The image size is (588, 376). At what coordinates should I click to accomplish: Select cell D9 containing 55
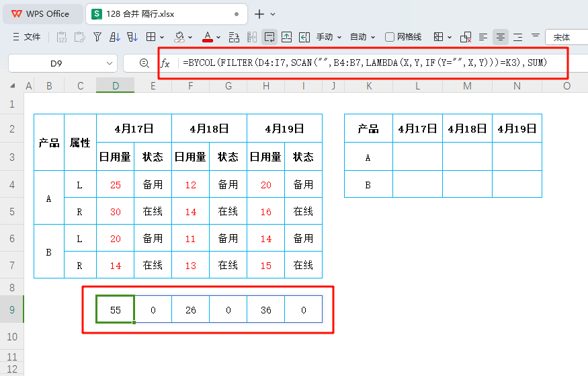(116, 310)
